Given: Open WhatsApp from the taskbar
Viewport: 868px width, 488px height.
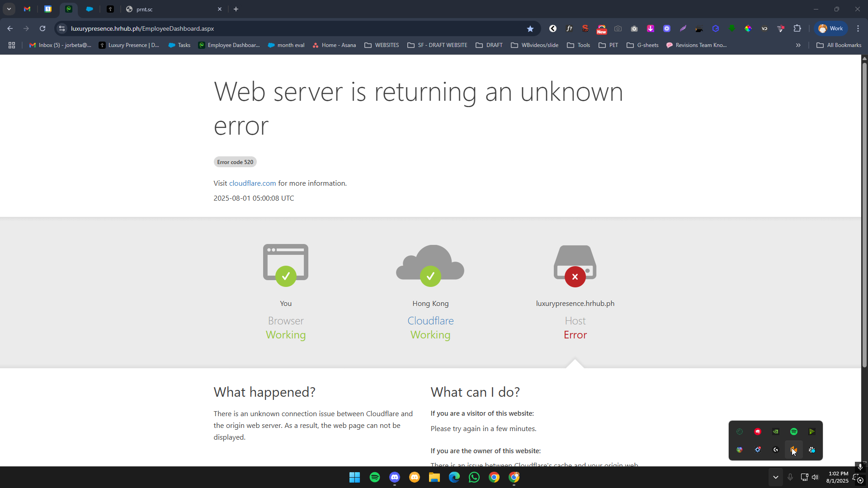Looking at the screenshot, I should [474, 478].
